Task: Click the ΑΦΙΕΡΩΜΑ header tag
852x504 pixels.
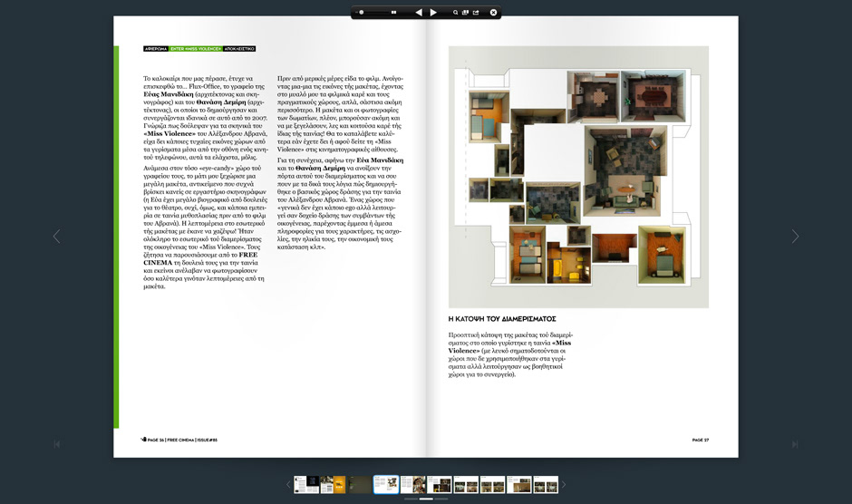Action: coord(155,49)
